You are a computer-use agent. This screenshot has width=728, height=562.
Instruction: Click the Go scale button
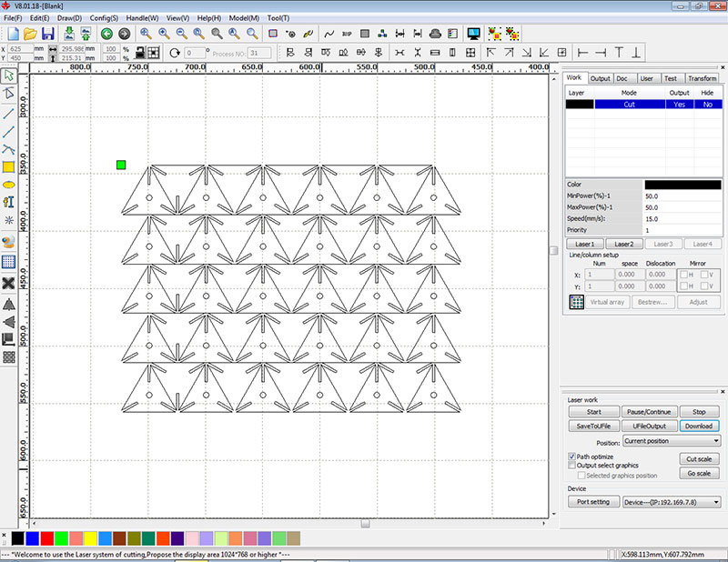coord(699,474)
